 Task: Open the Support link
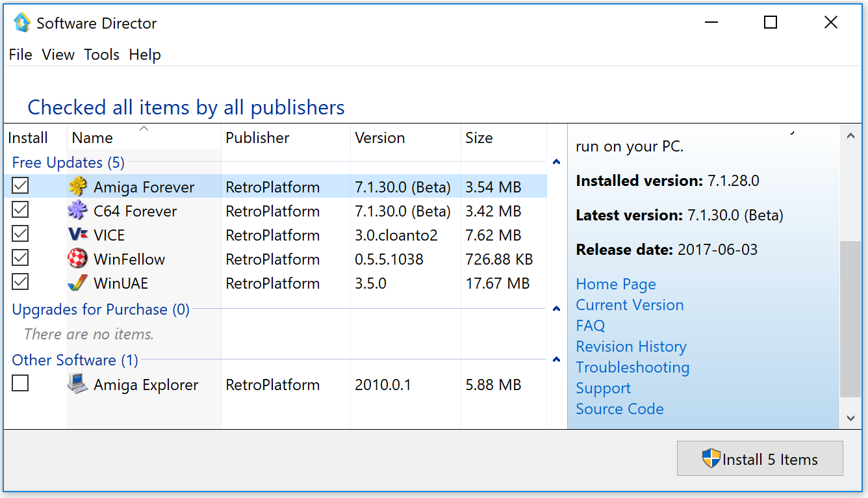click(603, 388)
